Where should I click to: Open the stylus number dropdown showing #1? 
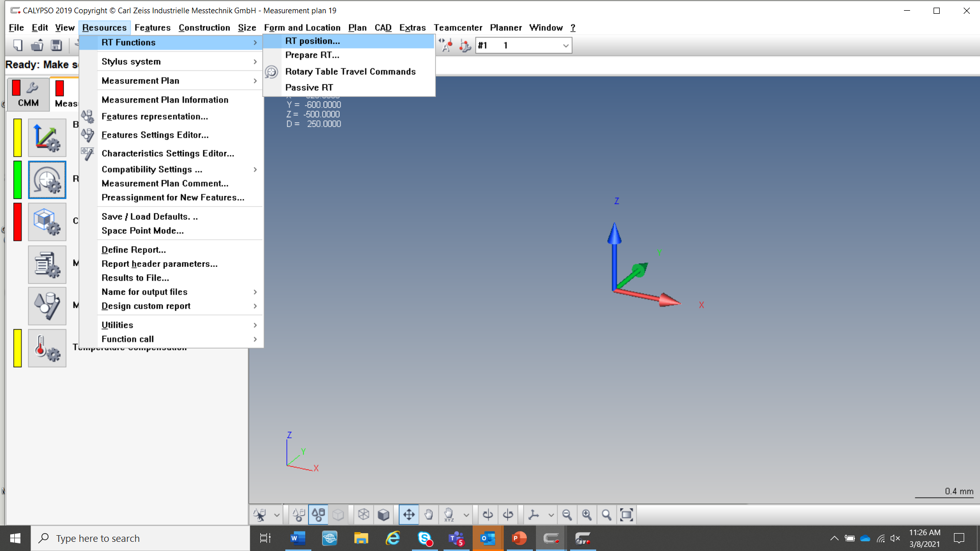coord(565,45)
